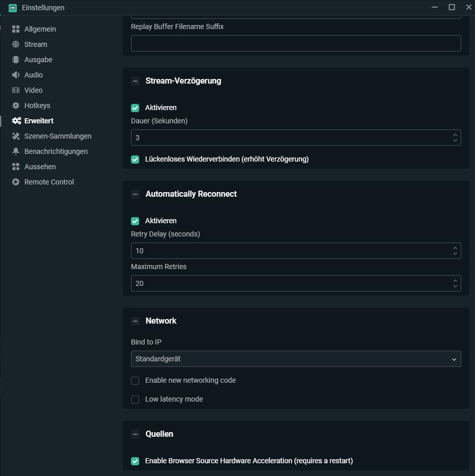Check Enable new networking code

[x=135, y=381]
